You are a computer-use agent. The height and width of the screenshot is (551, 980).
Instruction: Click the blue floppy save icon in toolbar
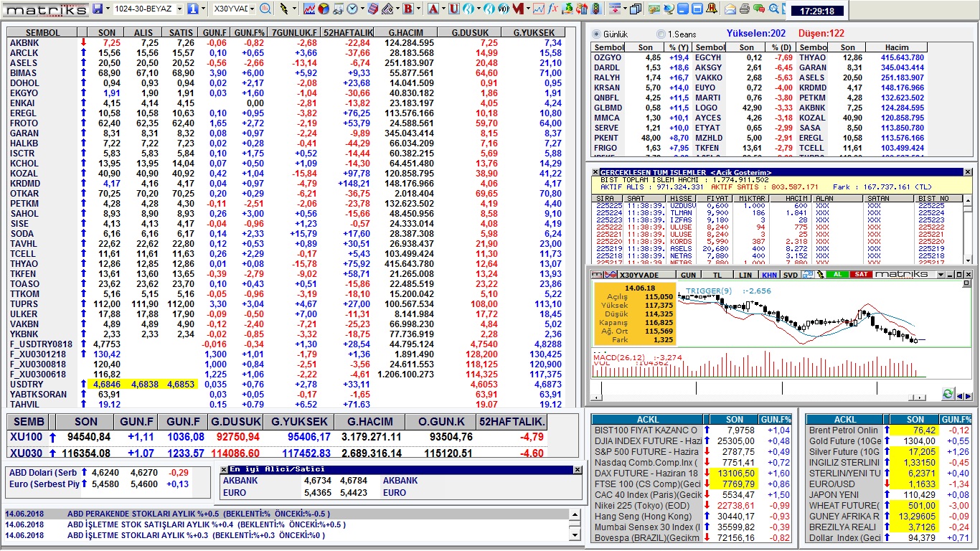point(97,9)
